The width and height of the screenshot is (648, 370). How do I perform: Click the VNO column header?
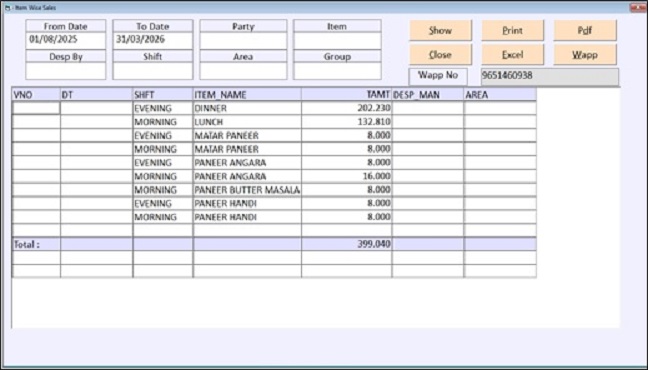click(x=36, y=95)
